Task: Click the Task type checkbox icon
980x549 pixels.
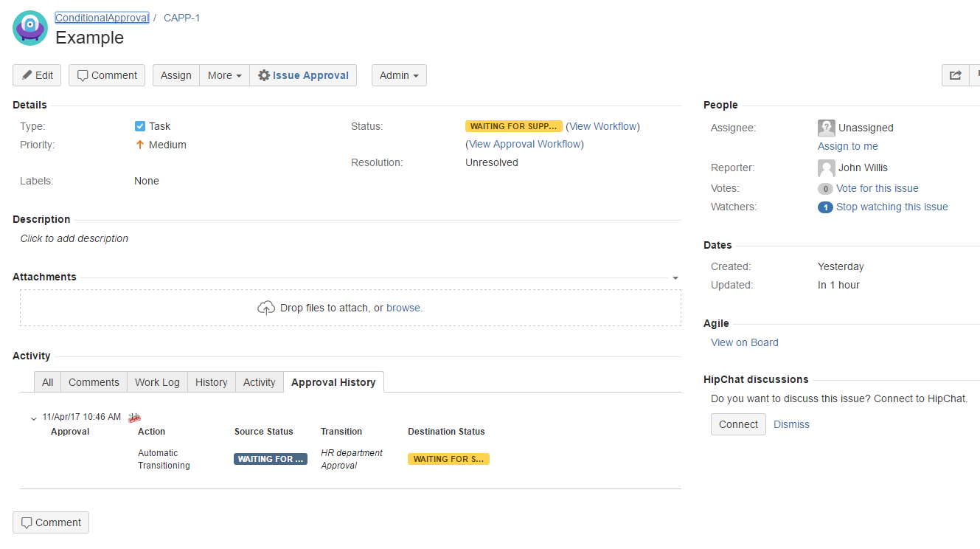Action: coord(140,126)
